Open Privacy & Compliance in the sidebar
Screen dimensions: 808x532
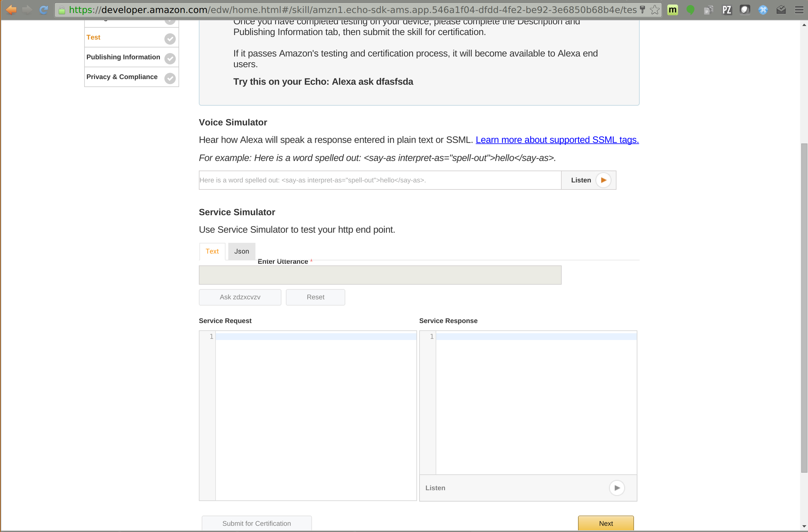[131, 77]
